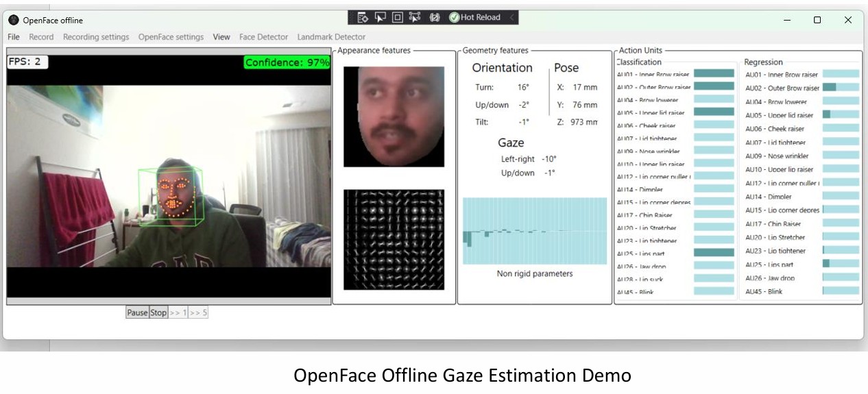Click the 'Pose' heading

[566, 68]
